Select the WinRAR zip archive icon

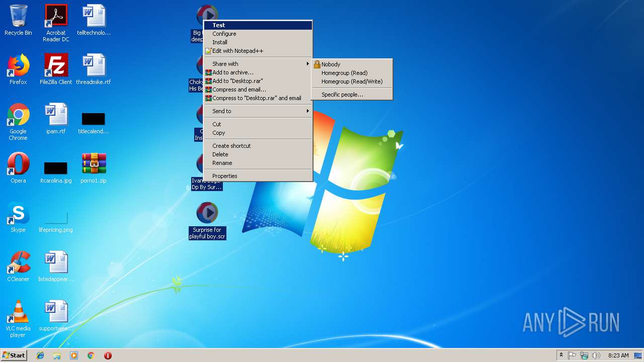pyautogui.click(x=94, y=168)
